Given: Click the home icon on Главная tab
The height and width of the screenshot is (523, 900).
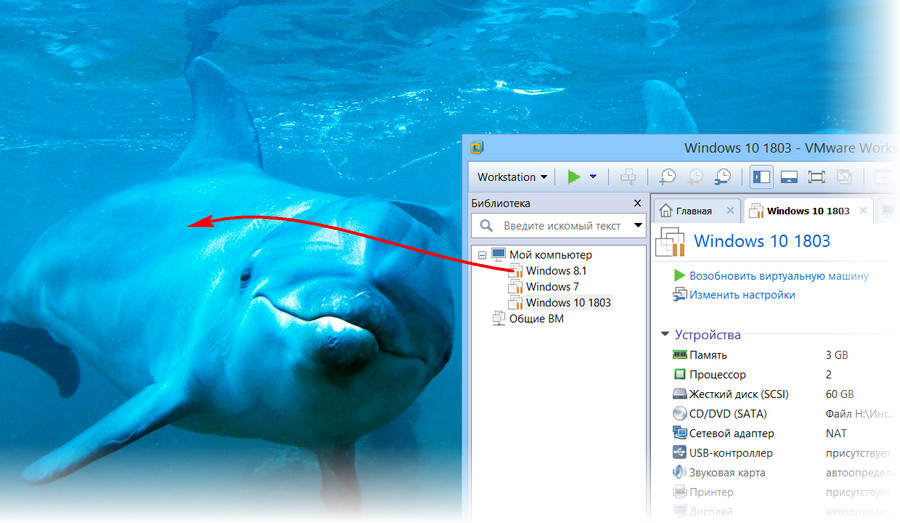Looking at the screenshot, I should [666, 211].
